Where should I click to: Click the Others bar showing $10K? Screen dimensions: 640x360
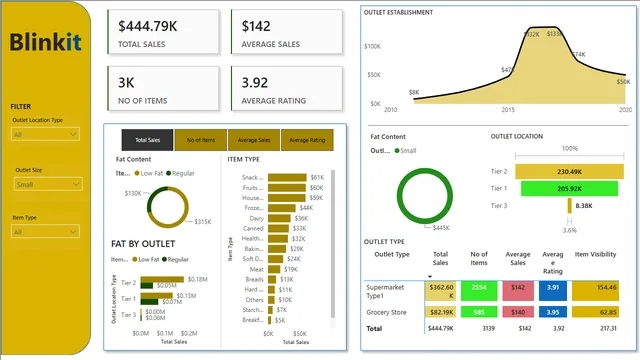pyautogui.click(x=271, y=300)
